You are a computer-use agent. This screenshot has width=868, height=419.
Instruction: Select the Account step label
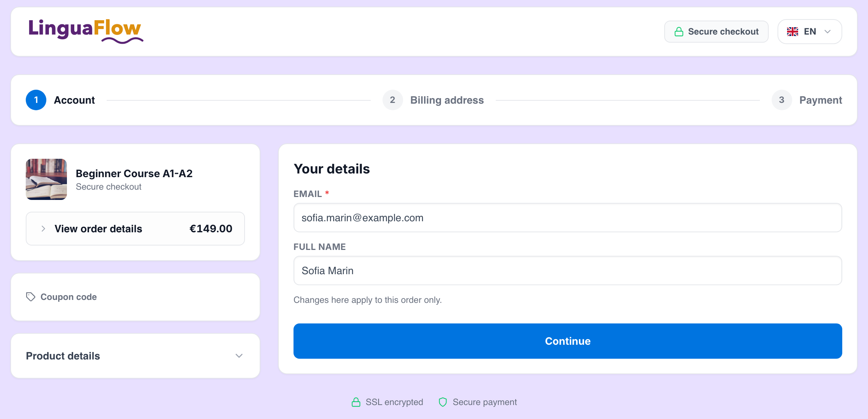[74, 100]
